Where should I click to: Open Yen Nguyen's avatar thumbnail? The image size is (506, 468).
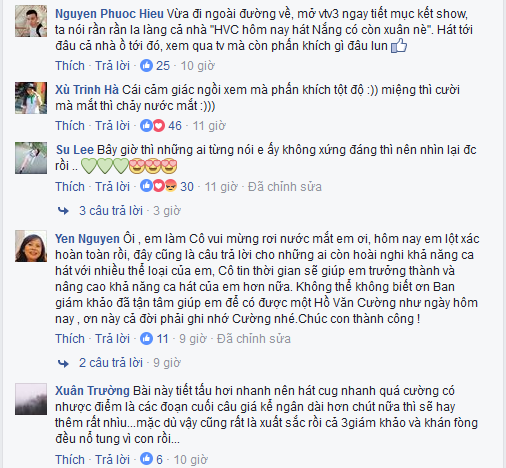(31, 246)
